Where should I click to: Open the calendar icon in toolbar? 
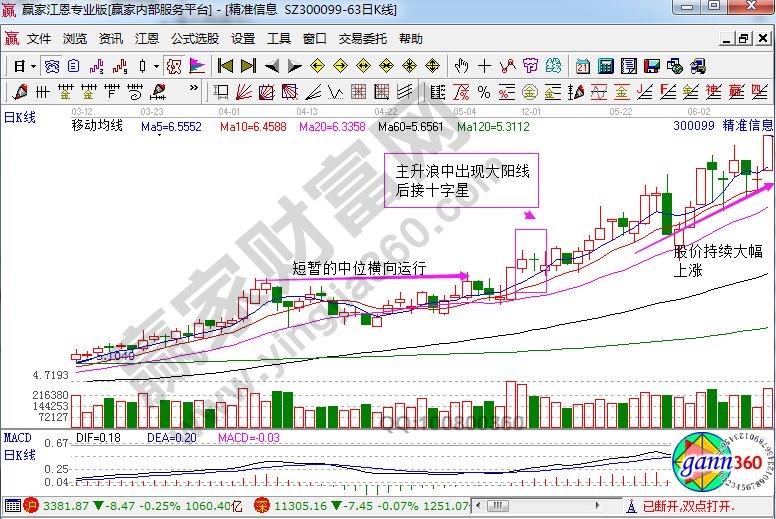pyautogui.click(x=583, y=66)
